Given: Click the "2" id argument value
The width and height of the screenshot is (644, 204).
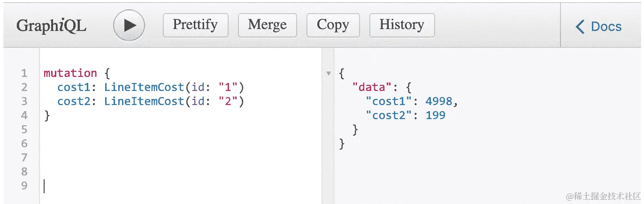Looking at the screenshot, I should click(x=228, y=101).
